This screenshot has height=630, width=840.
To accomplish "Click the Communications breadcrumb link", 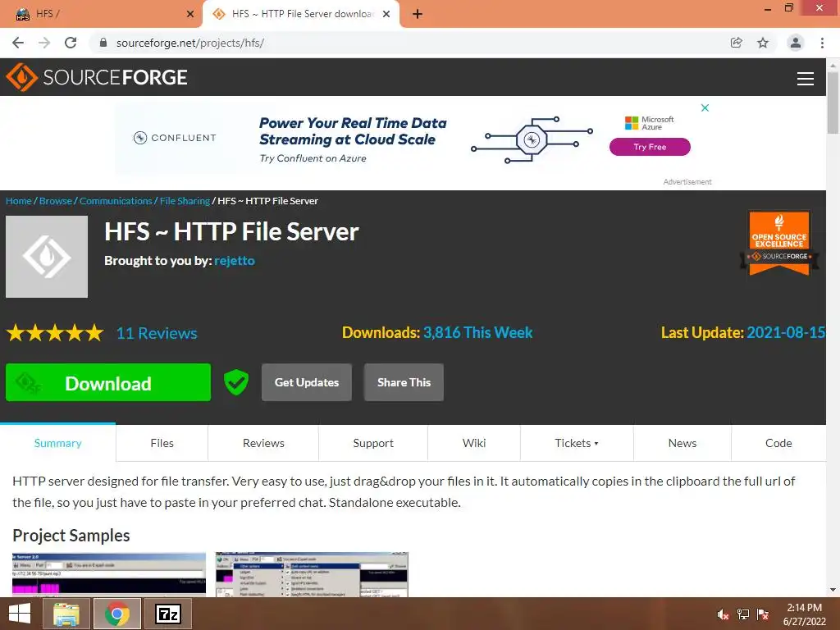I will [116, 201].
